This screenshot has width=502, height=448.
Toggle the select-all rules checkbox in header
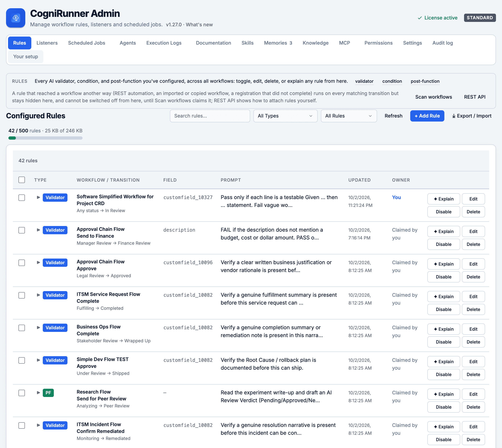click(x=22, y=180)
